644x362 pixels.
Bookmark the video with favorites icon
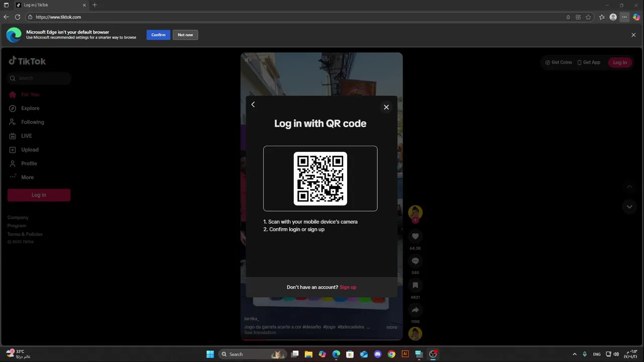click(x=415, y=285)
